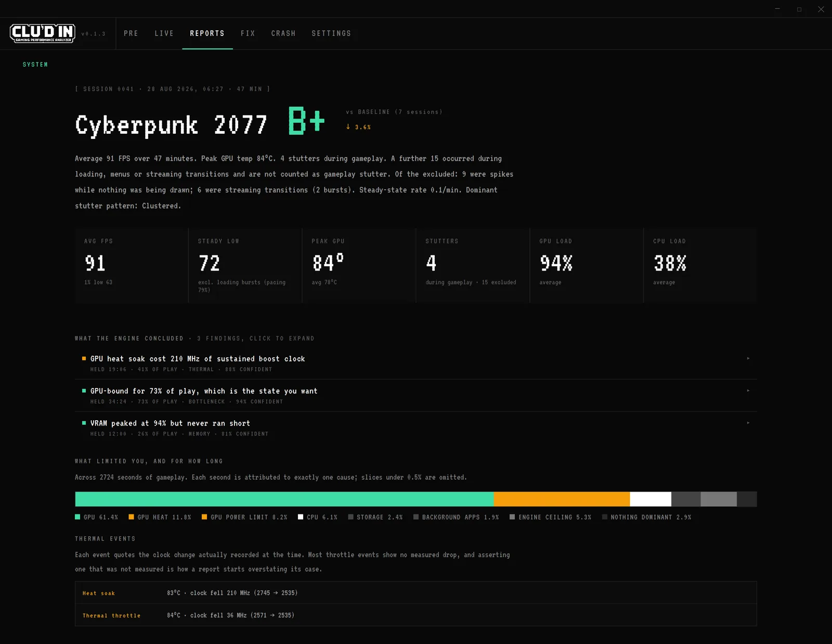This screenshot has height=644, width=832.
Task: Click the STEADY LOW 72 card
Action: (245, 265)
